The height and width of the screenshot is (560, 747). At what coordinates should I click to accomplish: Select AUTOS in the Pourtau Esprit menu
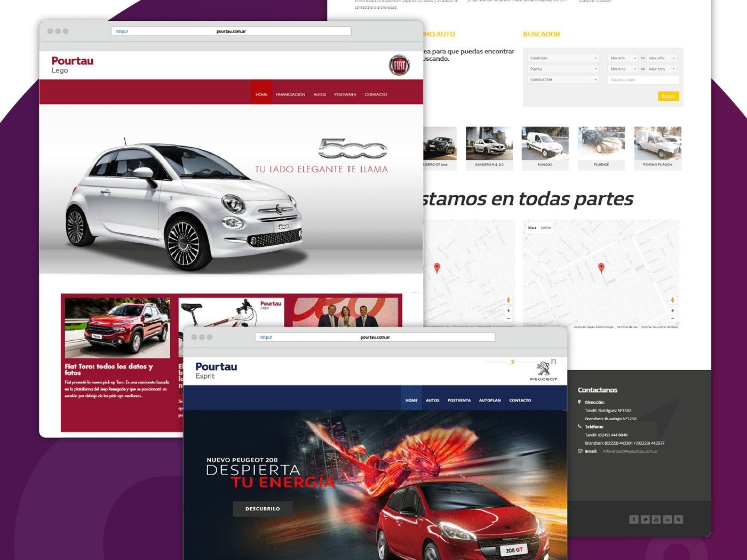433,400
